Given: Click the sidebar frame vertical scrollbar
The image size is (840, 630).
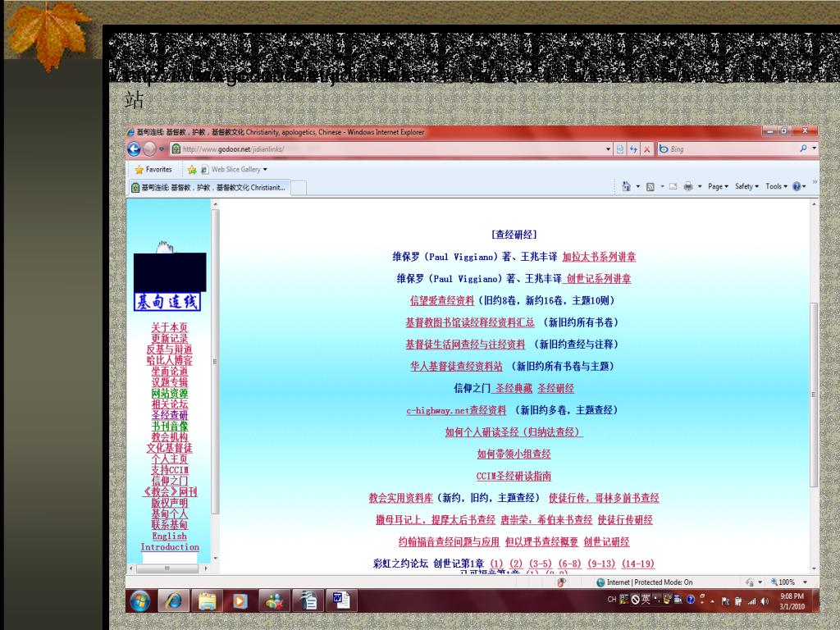Looking at the screenshot, I should point(215,362).
